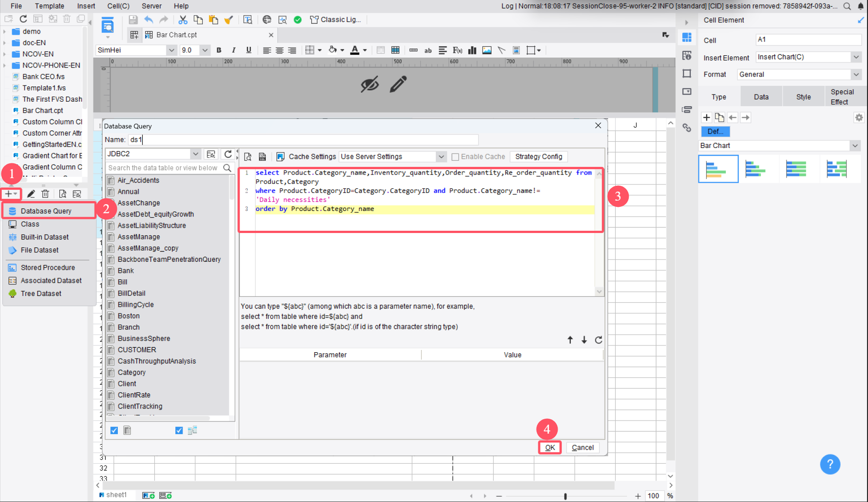
Task: Click the delete dataset trash icon
Action: pyautogui.click(x=45, y=194)
